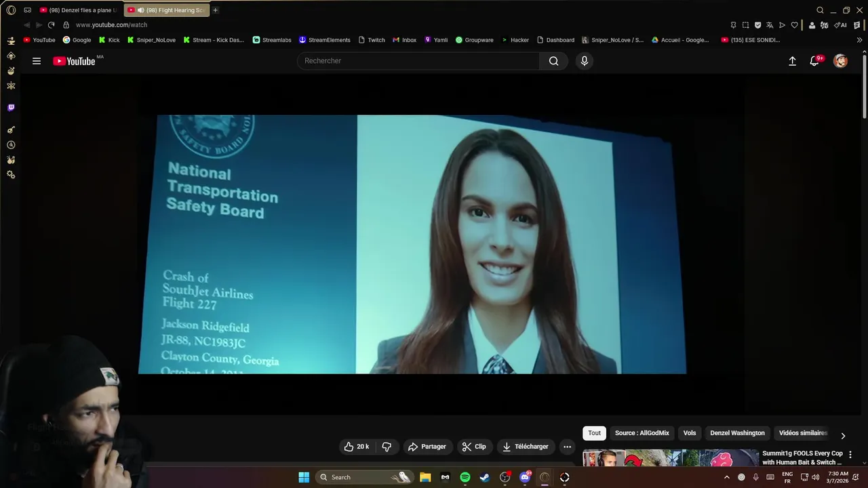The height and width of the screenshot is (488, 868).
Task: Focus the Rechercher search field
Action: click(x=418, y=61)
